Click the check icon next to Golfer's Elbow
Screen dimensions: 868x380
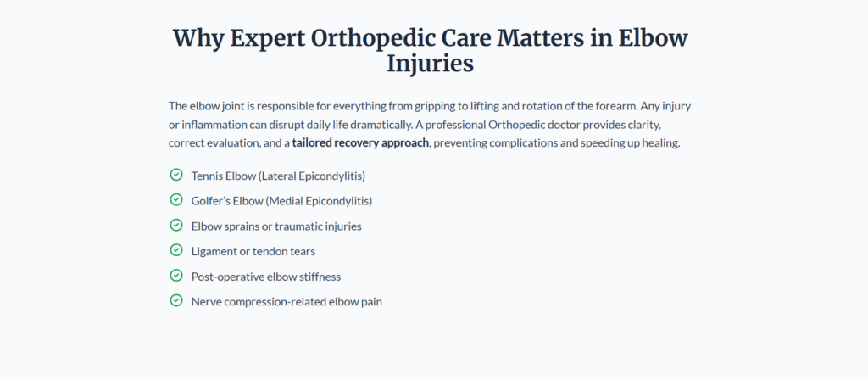pos(176,200)
